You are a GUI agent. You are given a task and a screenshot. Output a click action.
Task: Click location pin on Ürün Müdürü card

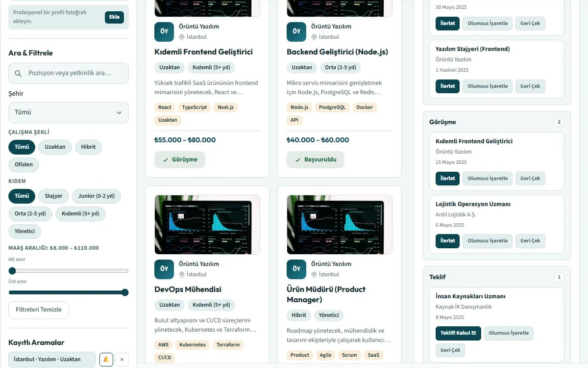tap(314, 274)
